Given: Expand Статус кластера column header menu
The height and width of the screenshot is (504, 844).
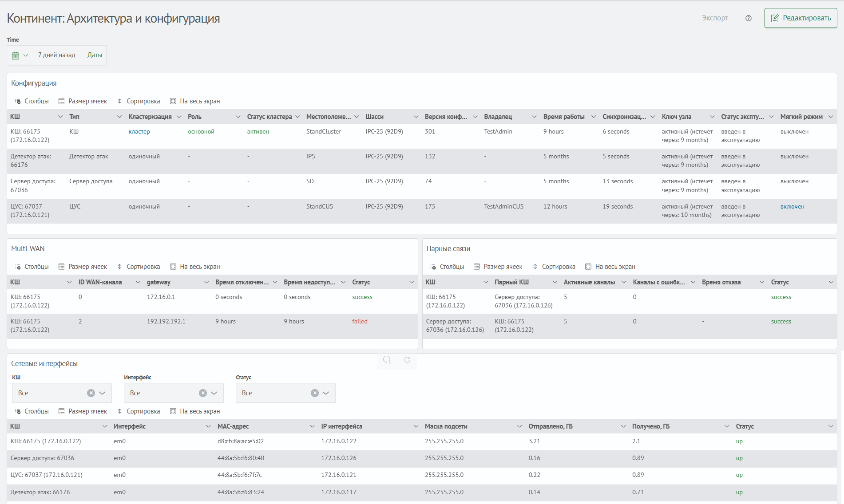Looking at the screenshot, I should [297, 117].
